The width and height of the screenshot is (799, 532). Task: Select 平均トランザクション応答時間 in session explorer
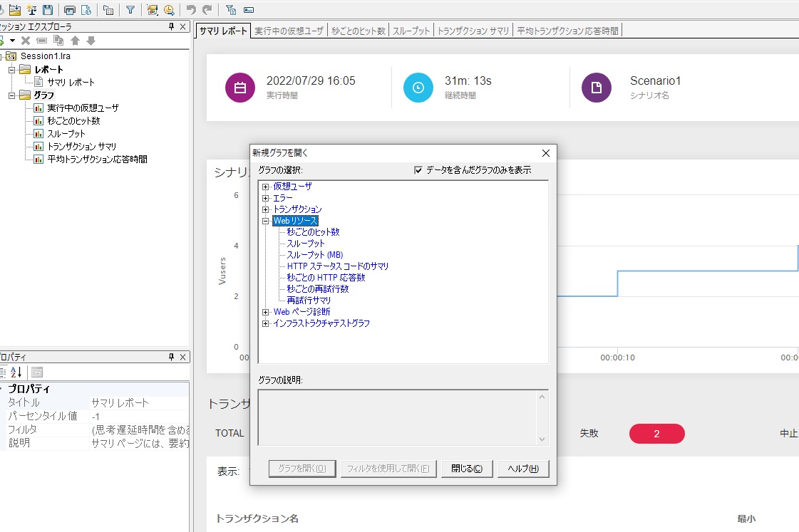97,160
